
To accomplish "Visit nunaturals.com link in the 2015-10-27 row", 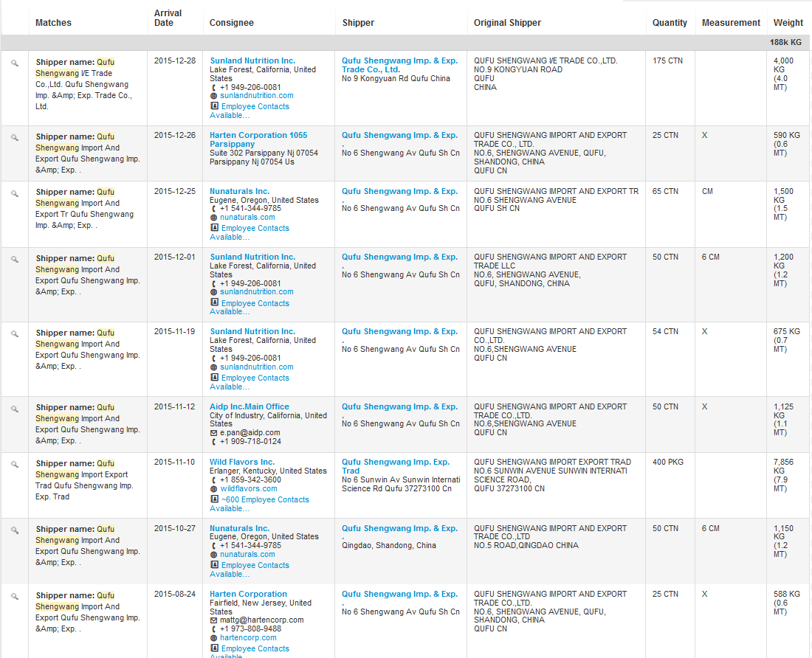I will pyautogui.click(x=247, y=555).
